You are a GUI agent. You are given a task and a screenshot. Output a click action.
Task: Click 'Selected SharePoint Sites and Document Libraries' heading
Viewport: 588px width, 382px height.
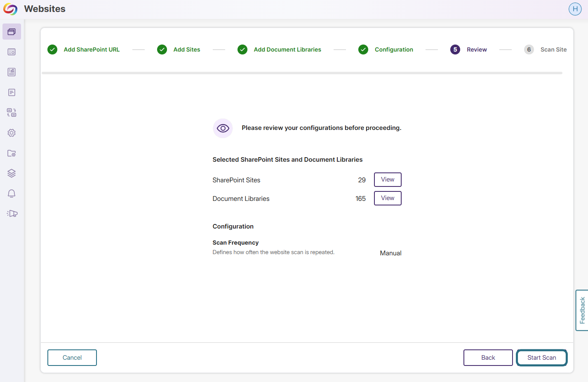pos(287,160)
